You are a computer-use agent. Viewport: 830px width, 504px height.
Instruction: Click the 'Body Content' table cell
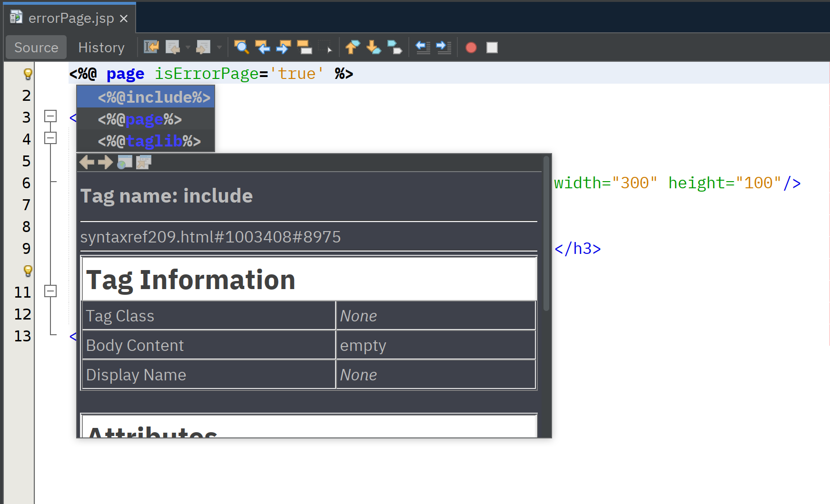coord(208,345)
